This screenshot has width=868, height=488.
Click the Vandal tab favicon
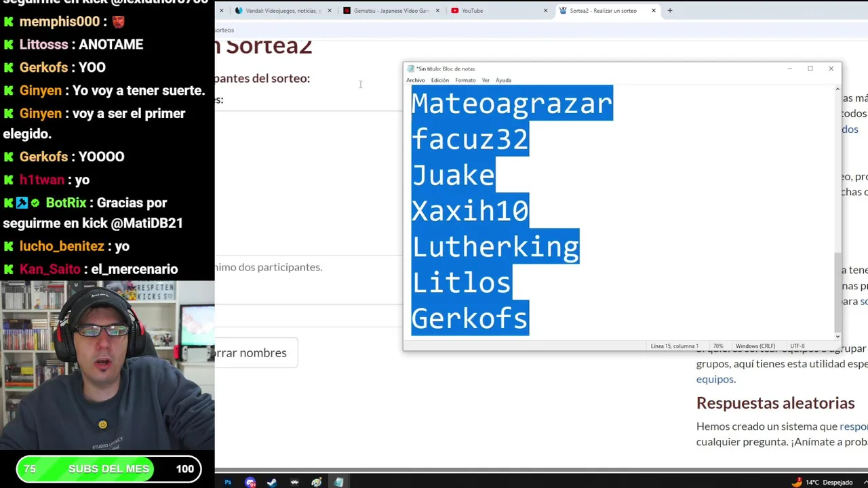(x=239, y=11)
